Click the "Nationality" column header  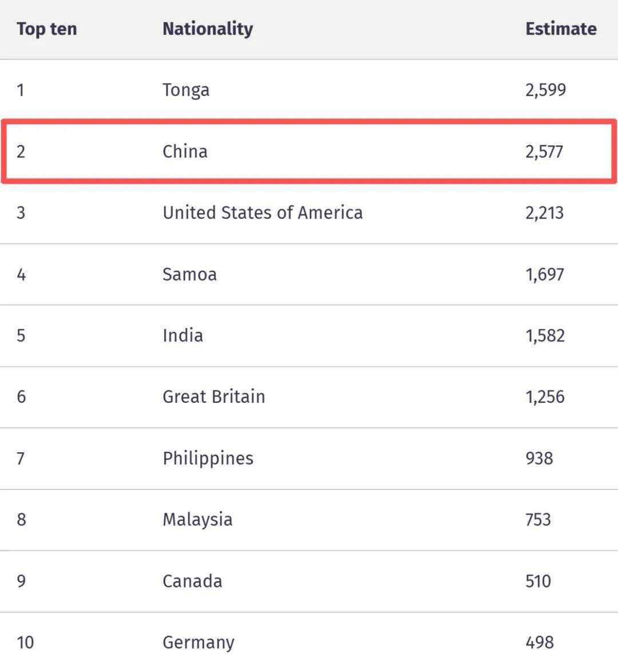[x=208, y=29]
